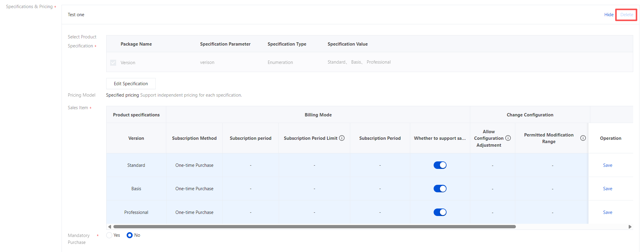The height and width of the screenshot is (252, 644).
Task: Toggle the Standard row support switch
Action: (440, 165)
